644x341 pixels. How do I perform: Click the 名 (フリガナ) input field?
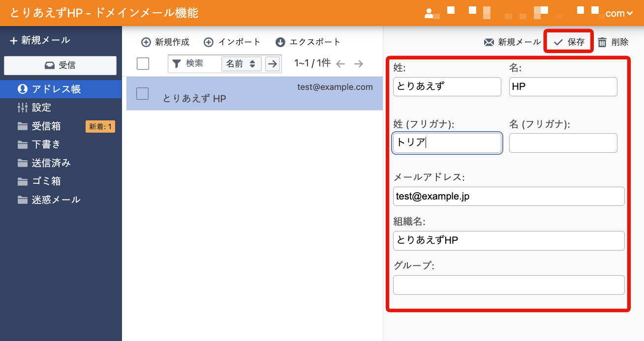pos(563,143)
